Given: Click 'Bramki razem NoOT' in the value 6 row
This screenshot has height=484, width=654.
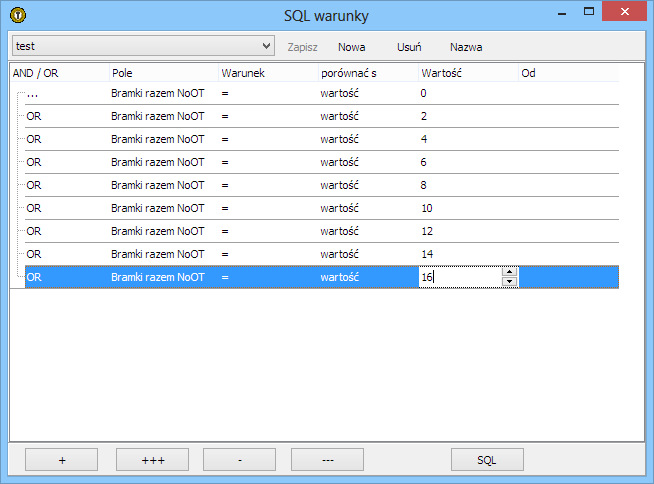Looking at the screenshot, I should pyautogui.click(x=158, y=162).
